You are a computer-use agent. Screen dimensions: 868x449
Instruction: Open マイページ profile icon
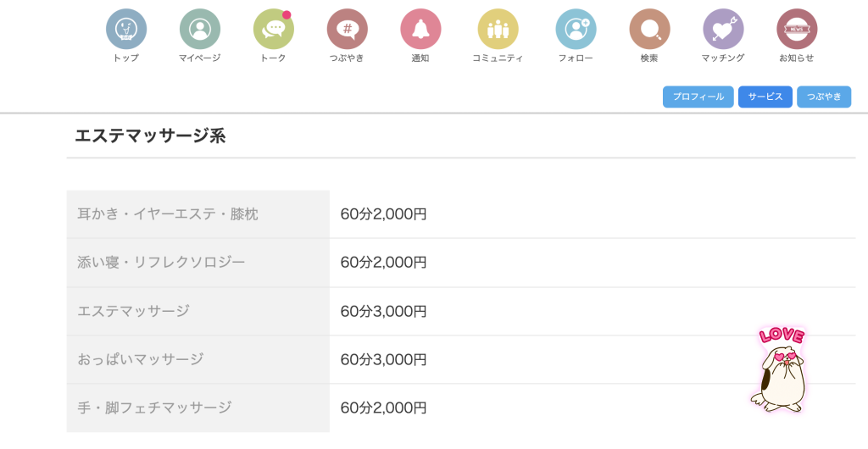(x=199, y=30)
